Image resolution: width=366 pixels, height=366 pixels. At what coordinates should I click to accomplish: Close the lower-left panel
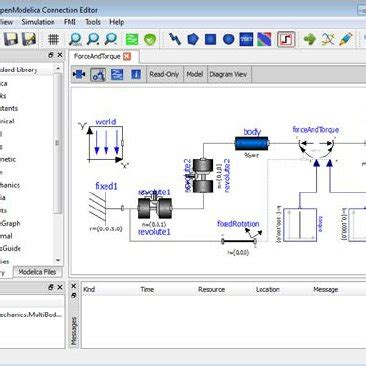click(x=60, y=287)
